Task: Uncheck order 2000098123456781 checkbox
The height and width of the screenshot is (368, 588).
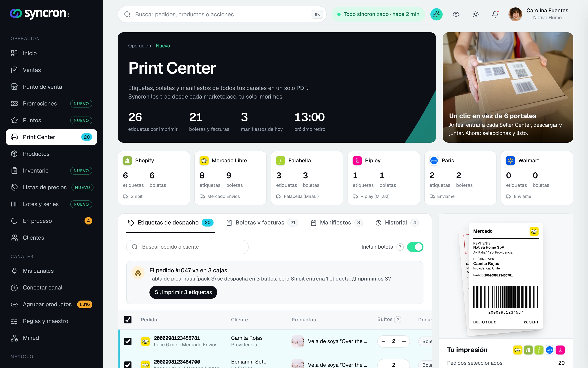Action: point(128,341)
